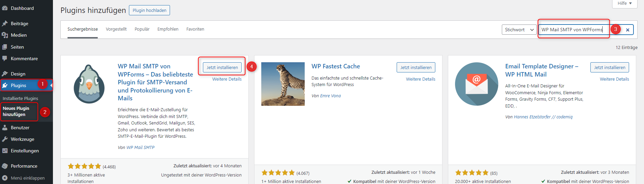Click the Seiten pages icon

coord(5,47)
